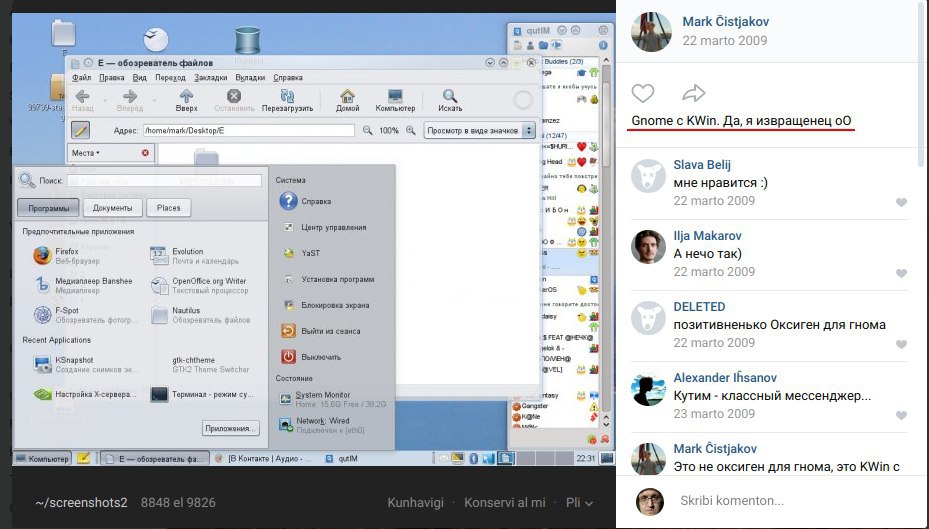
Task: Share the photo using the arrow icon
Action: coord(693,93)
